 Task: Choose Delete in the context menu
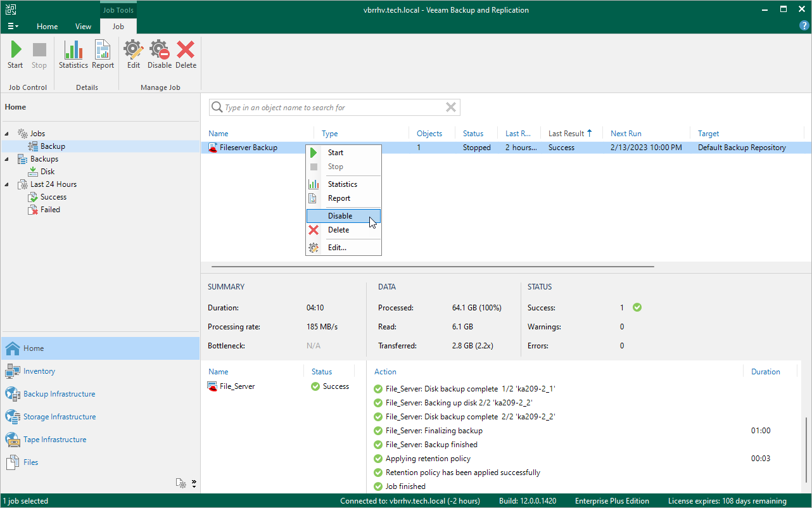coord(344,230)
